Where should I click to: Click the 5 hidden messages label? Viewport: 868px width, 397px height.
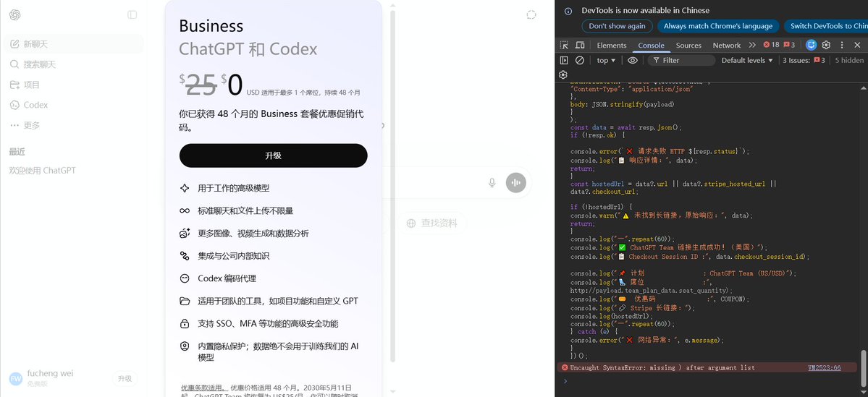(849, 60)
